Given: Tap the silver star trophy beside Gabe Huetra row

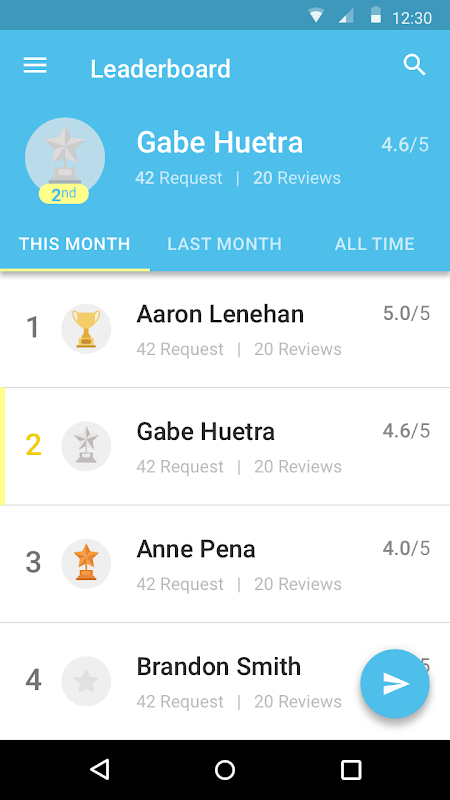Looking at the screenshot, I should pos(86,446).
